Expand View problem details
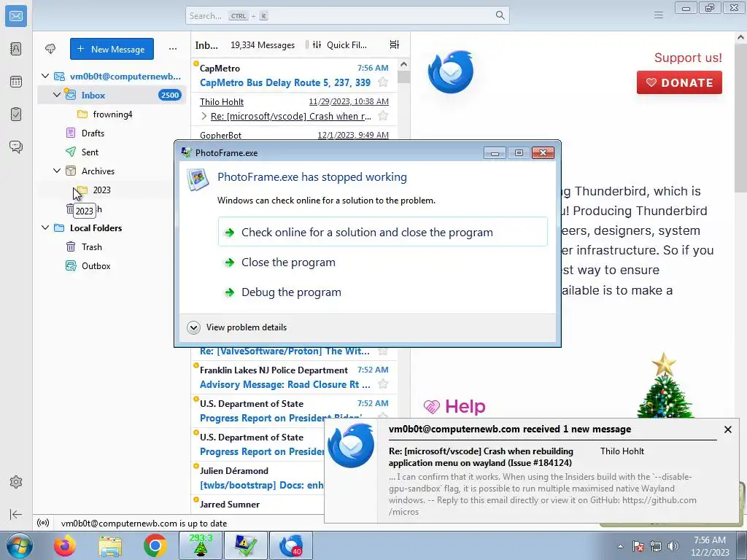747x560 pixels. pos(237,327)
